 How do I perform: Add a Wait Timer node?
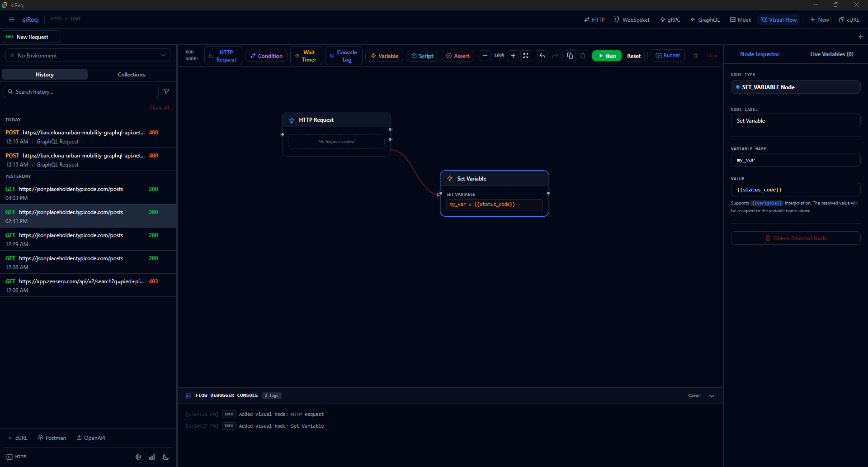(x=306, y=56)
